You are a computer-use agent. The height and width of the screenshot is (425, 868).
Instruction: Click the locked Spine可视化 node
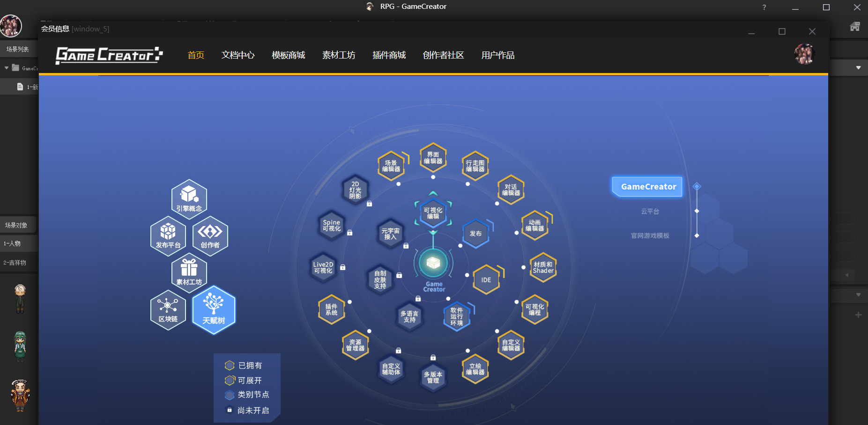(x=332, y=225)
